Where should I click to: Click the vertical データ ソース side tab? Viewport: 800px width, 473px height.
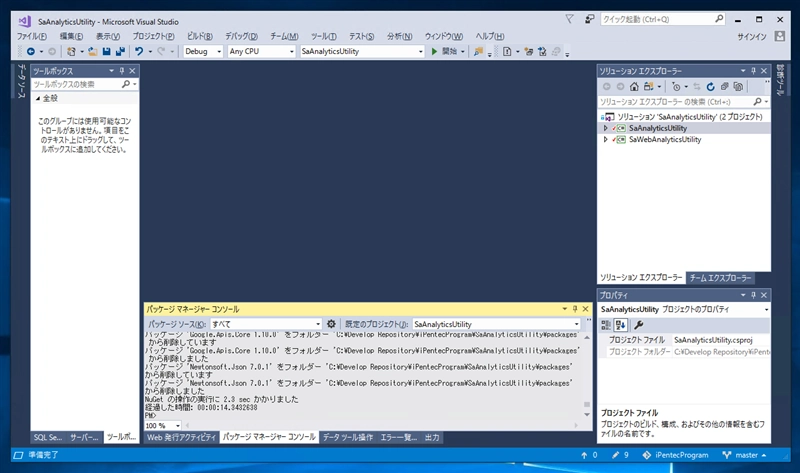tap(21, 81)
